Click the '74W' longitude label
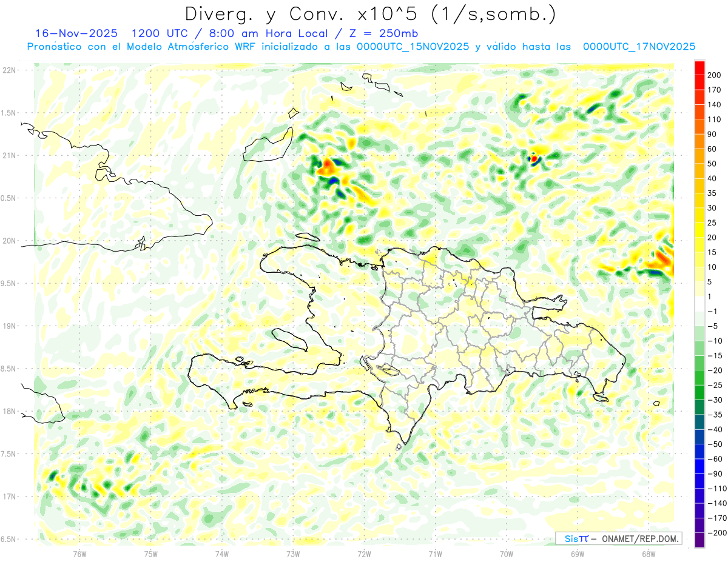 point(222,553)
